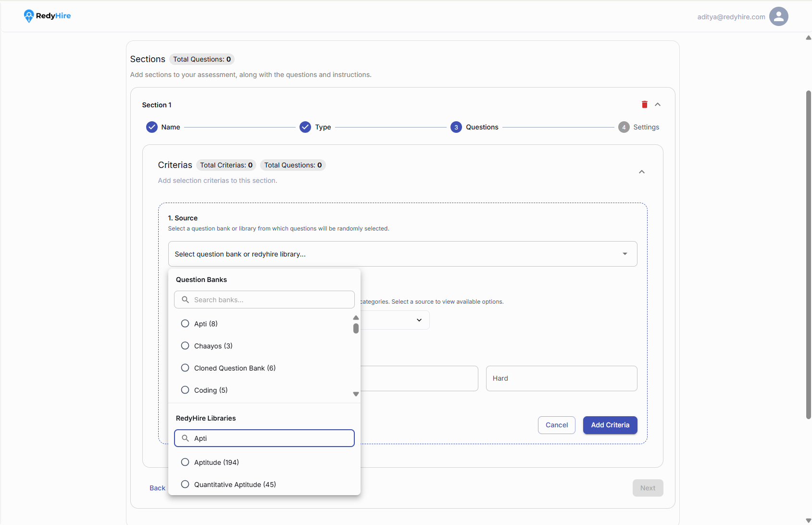Screen dimensions: 812x525
Task: Click the Total Criterias: 0 badge
Action: (x=226, y=165)
